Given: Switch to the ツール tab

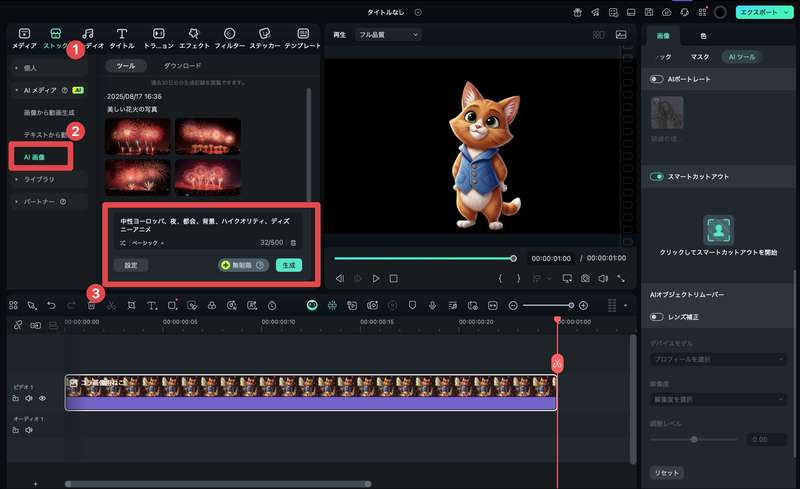Looking at the screenshot, I should pos(126,66).
